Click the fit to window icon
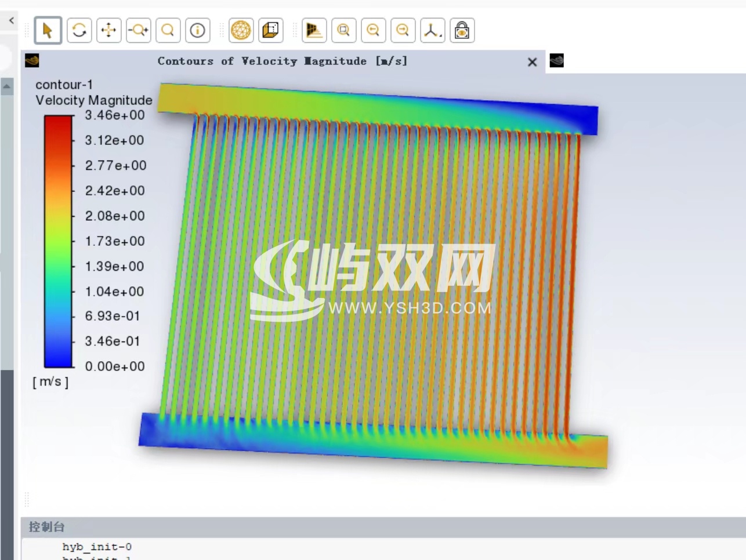The image size is (746, 560). pyautogui.click(x=343, y=30)
